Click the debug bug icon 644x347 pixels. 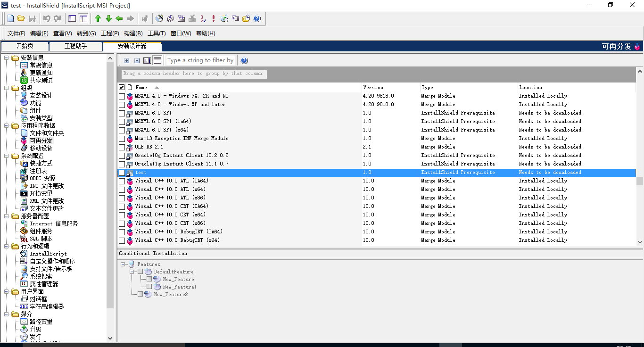coord(145,18)
